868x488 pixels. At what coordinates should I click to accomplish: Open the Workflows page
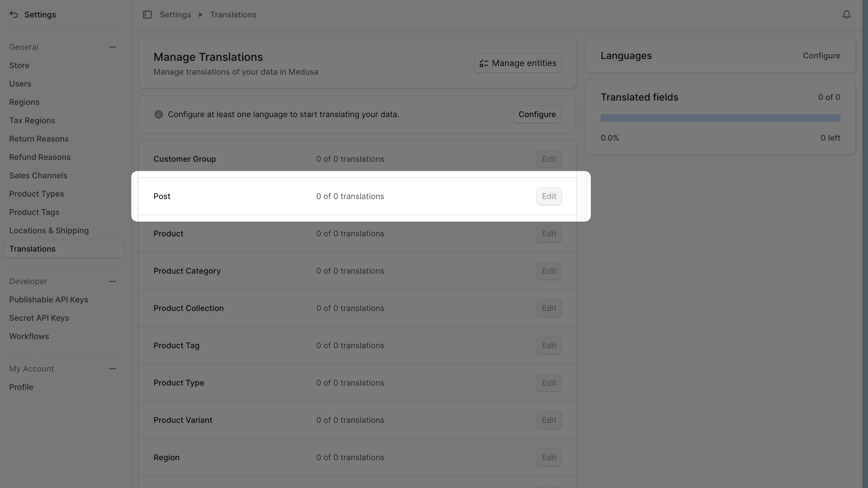click(x=29, y=336)
